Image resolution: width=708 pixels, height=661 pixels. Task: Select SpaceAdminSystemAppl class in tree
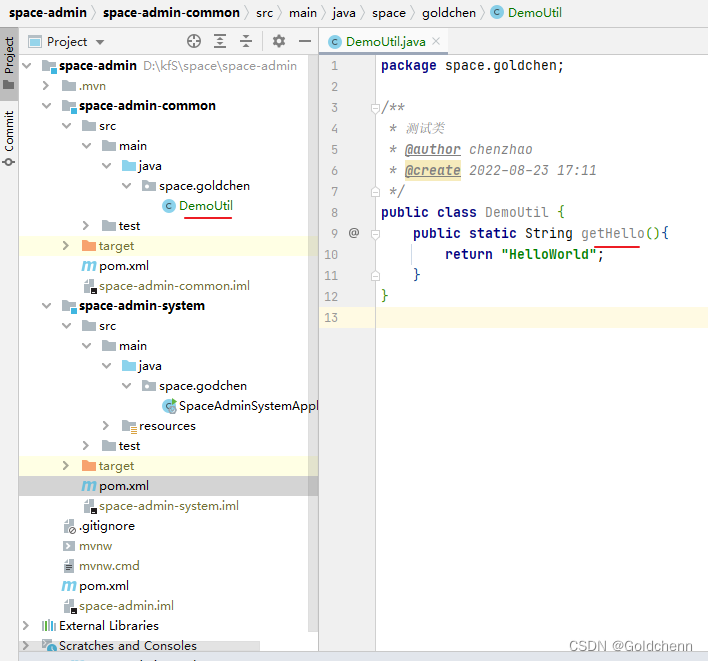[x=248, y=406]
